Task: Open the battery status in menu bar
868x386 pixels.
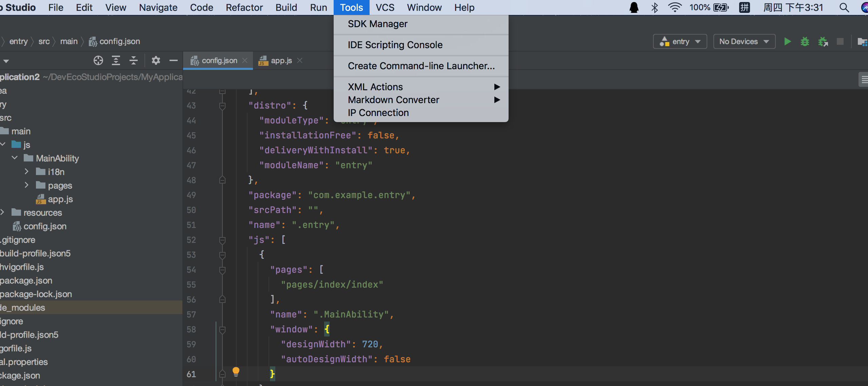Action: [721, 7]
